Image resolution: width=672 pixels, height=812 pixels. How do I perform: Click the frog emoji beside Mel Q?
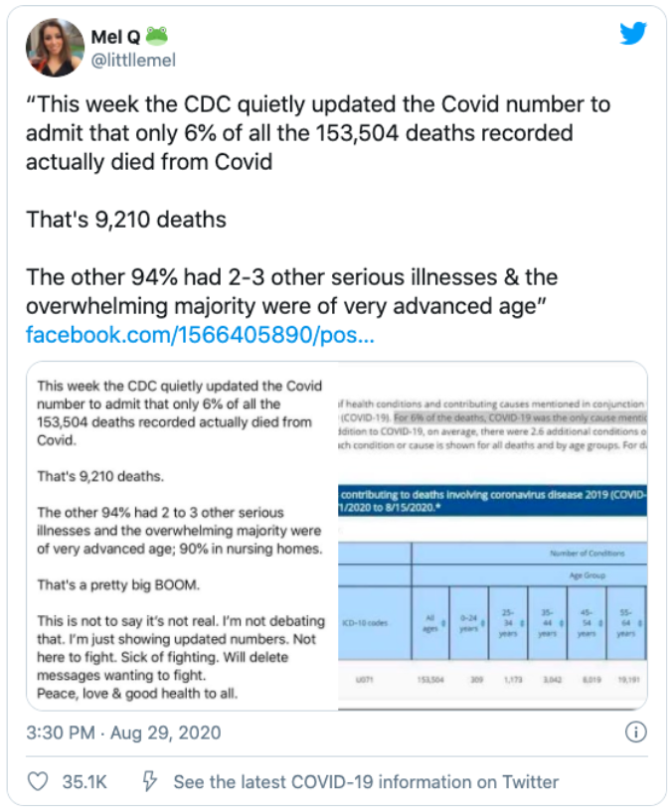click(x=157, y=36)
